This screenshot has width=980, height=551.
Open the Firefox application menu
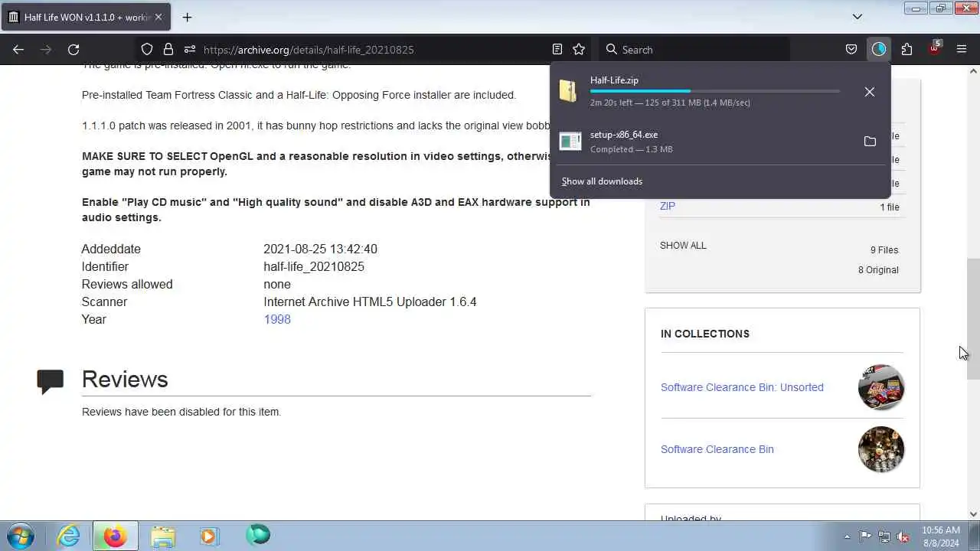[962, 49]
